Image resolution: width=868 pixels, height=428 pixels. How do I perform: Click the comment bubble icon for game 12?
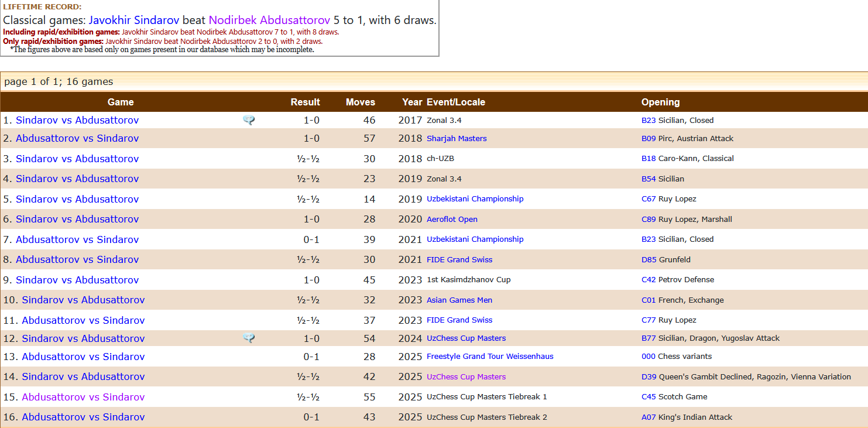tap(249, 338)
